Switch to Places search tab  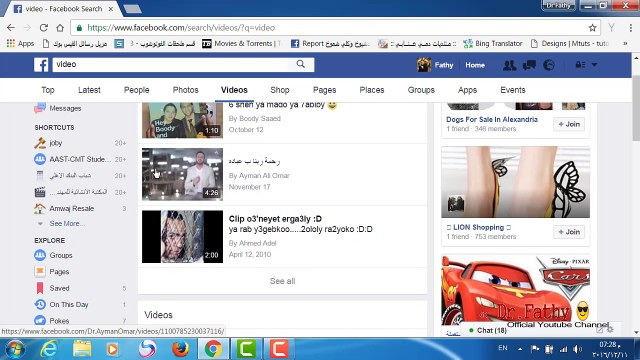click(372, 90)
